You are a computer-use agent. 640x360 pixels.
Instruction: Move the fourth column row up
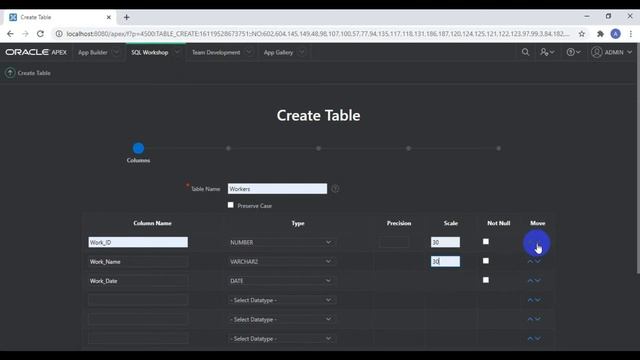530,300
